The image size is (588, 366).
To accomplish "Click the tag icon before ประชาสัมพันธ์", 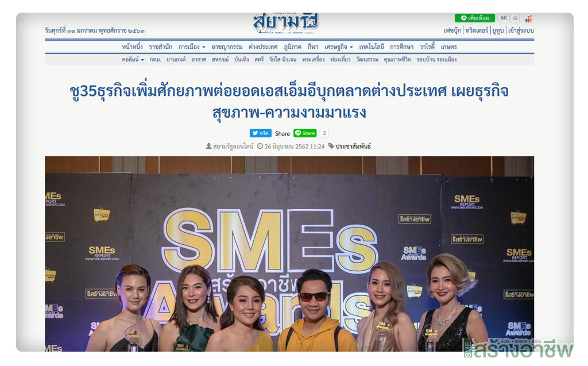I will coord(331,146).
